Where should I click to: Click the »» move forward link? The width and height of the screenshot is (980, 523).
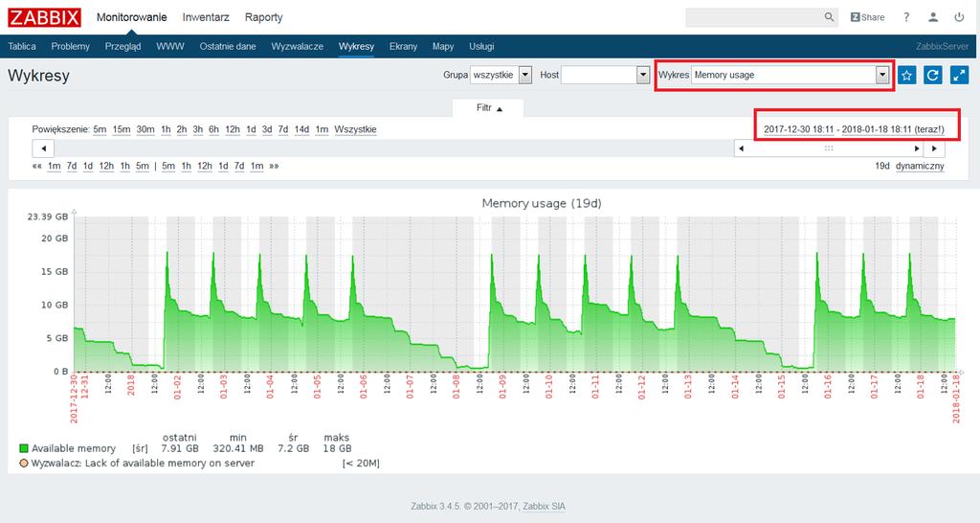pos(274,166)
